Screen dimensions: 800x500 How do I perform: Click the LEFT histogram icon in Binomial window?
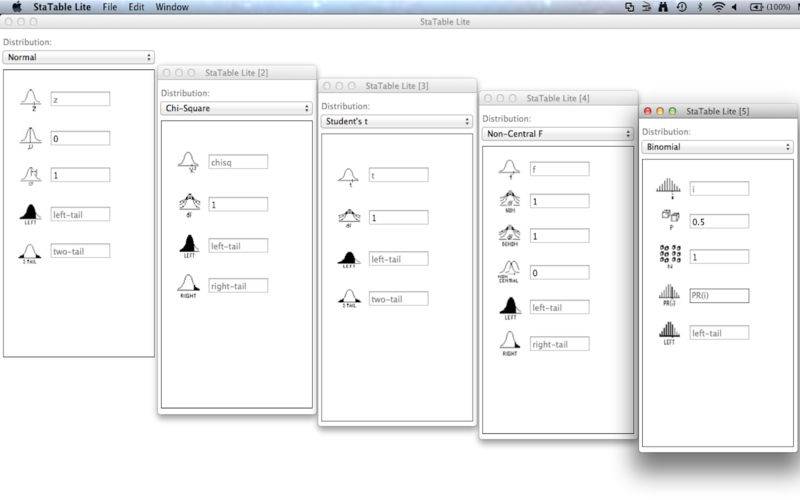click(669, 333)
